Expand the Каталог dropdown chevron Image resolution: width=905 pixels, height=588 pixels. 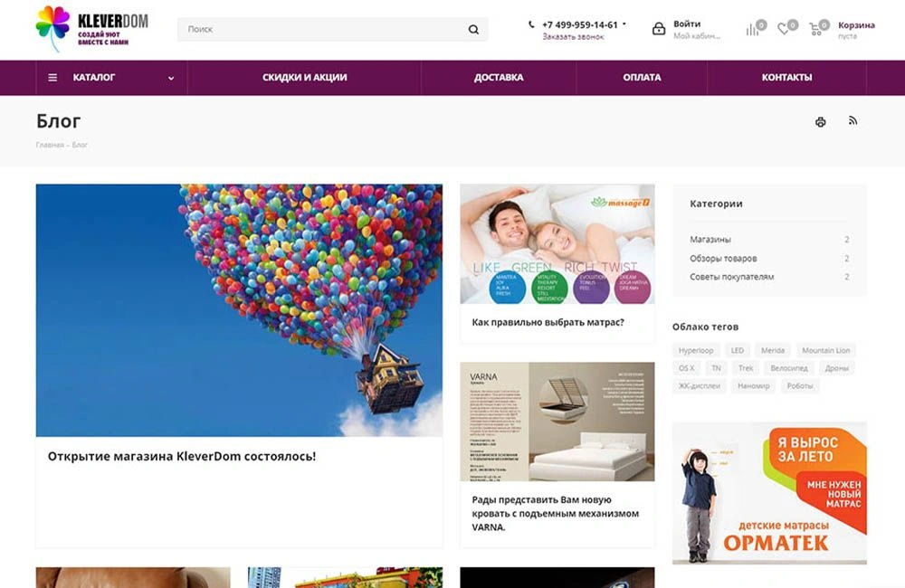click(171, 78)
